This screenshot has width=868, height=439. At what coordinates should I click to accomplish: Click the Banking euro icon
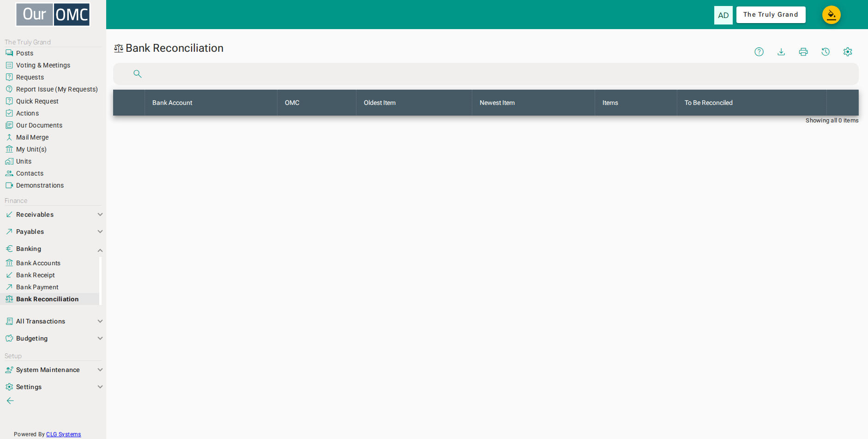click(x=9, y=249)
